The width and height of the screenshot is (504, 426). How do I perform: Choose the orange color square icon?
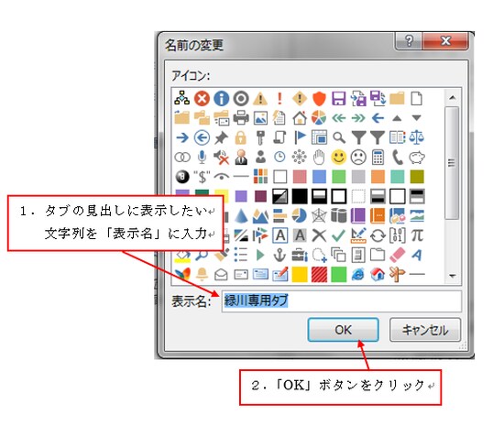[378, 177]
